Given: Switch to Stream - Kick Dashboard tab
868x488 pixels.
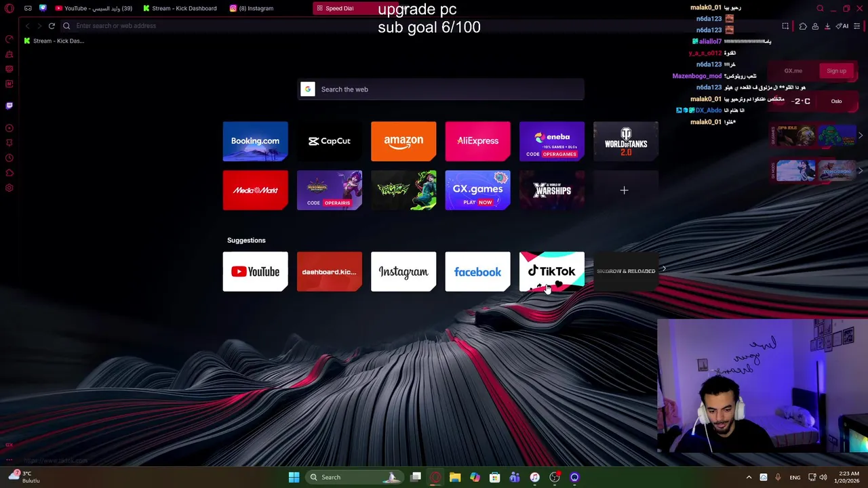Looking at the screenshot, I should coord(180,8).
